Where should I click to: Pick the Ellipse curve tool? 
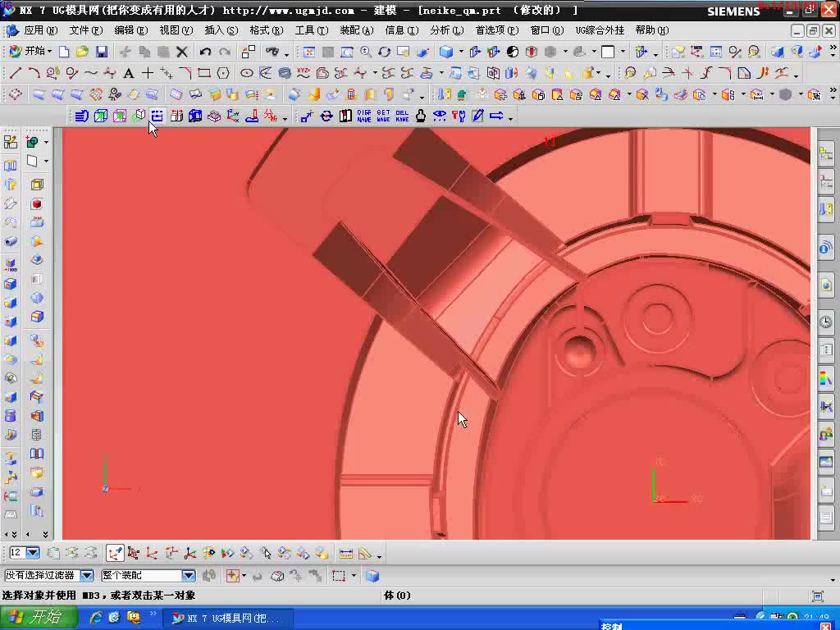coord(246,73)
